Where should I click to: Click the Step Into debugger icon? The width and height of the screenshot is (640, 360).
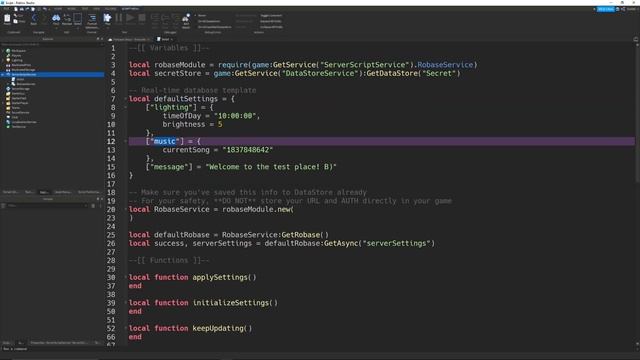[155, 19]
